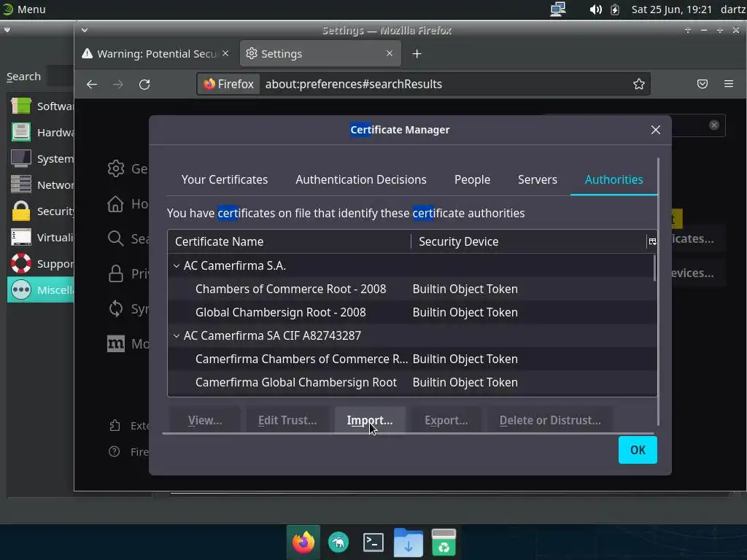Open the teal round app icon in dock

pos(338,542)
